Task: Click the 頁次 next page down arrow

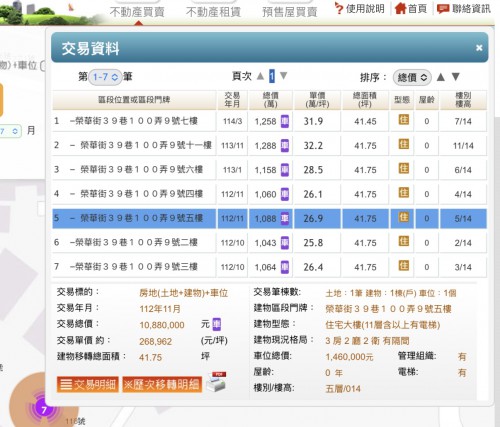Action: tap(283, 76)
